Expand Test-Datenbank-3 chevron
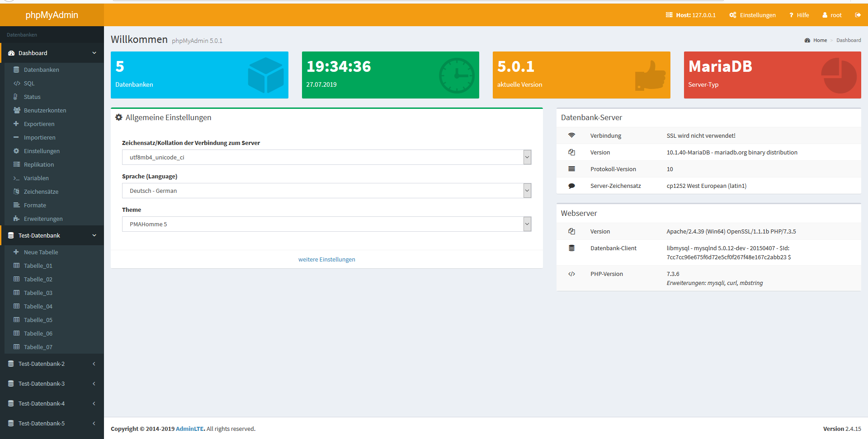 click(x=94, y=383)
